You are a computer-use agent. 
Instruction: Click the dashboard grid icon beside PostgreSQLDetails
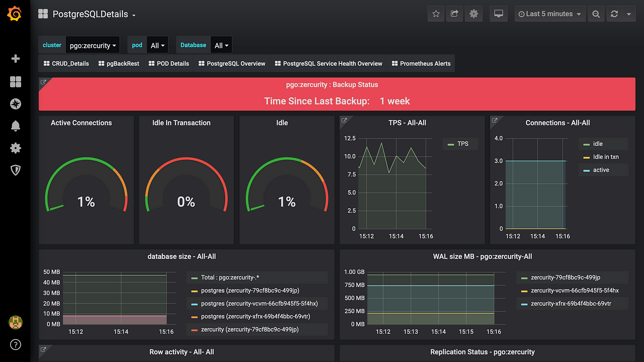click(x=43, y=14)
